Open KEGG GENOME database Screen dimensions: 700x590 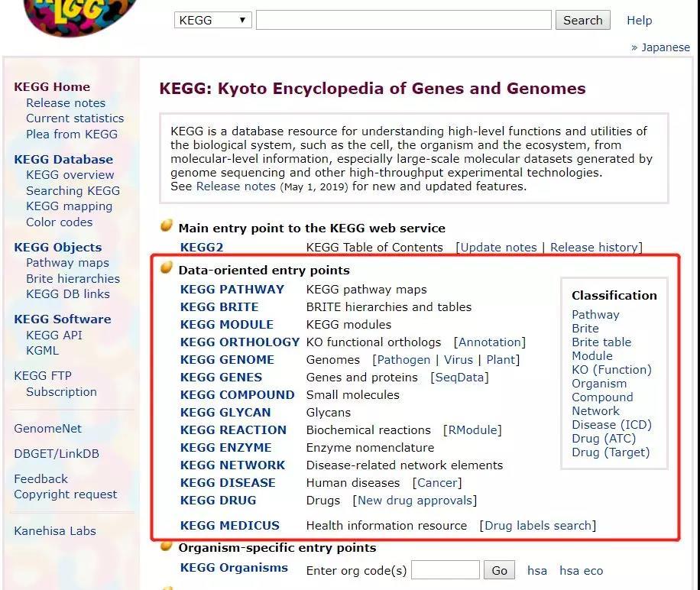coord(227,360)
